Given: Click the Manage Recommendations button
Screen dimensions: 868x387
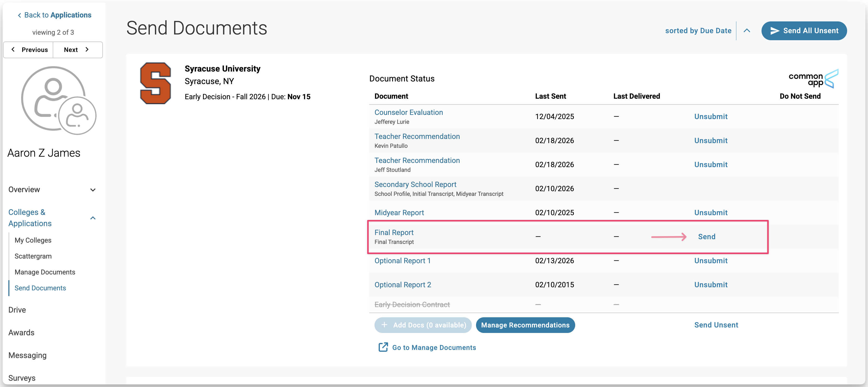Looking at the screenshot, I should [525, 325].
